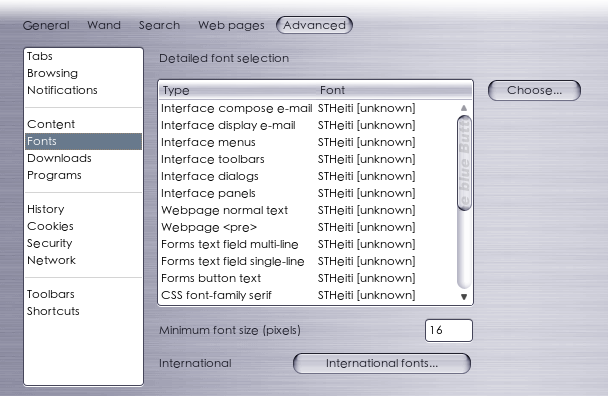Open Downloads settings
Viewport: 608px width, 396px height.
(83, 158)
